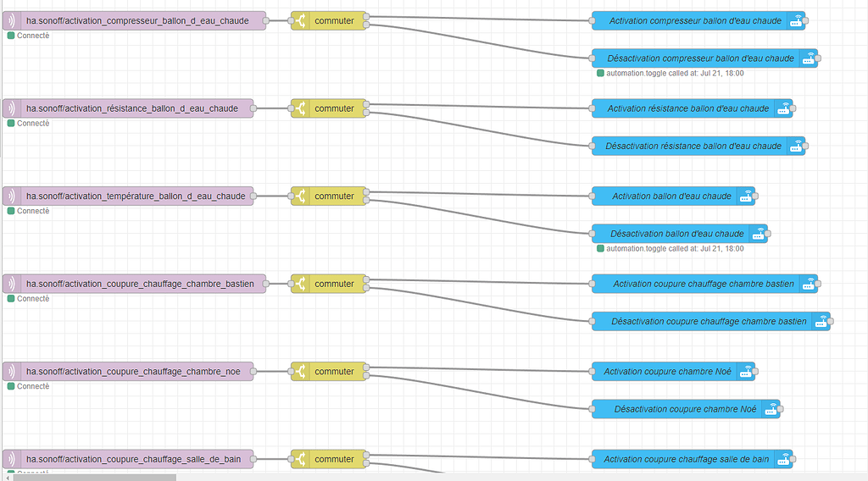Click MQTT icon on activation_compresseur_ballon_d_eau_chaude node
This screenshot has width=868, height=481.
11,21
